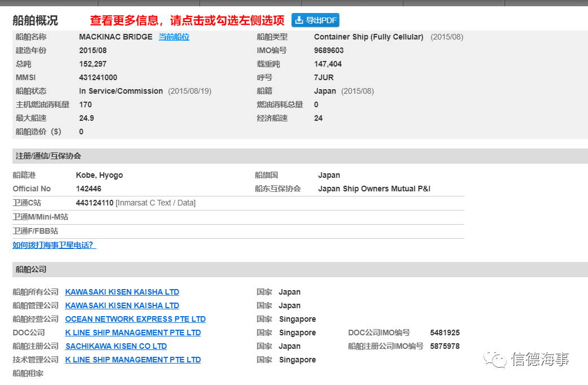Open the OCEAN NETWORK EXPRESS PTE LTD link
588x385 pixels.
point(136,319)
